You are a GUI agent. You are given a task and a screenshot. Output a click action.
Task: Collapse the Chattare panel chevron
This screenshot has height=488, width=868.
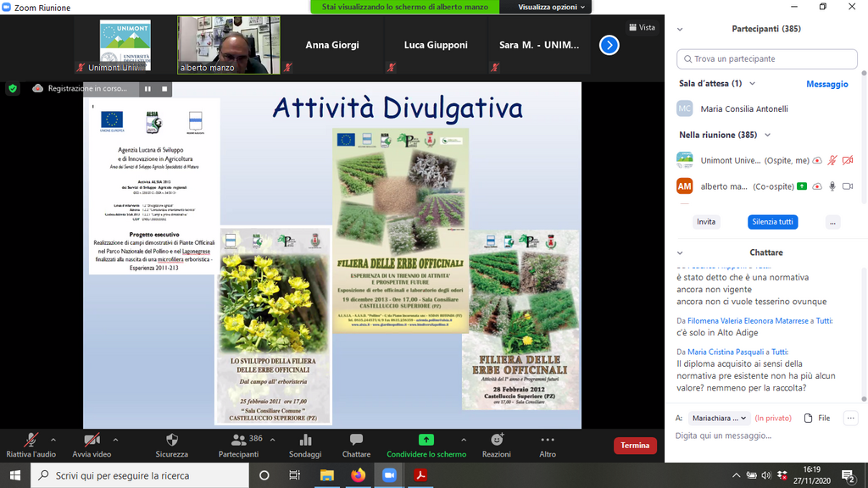point(680,252)
